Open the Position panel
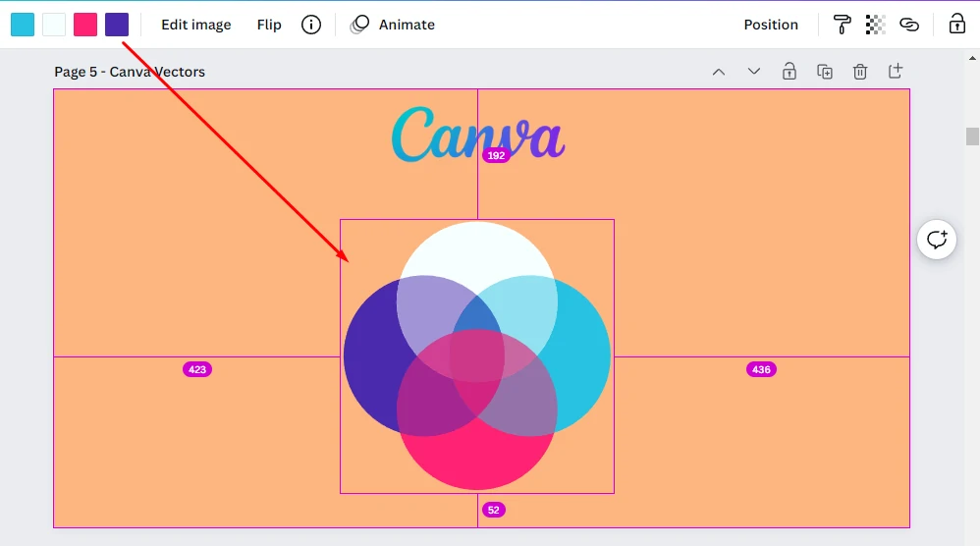Viewport: 980px width, 546px height. pyautogui.click(x=771, y=25)
